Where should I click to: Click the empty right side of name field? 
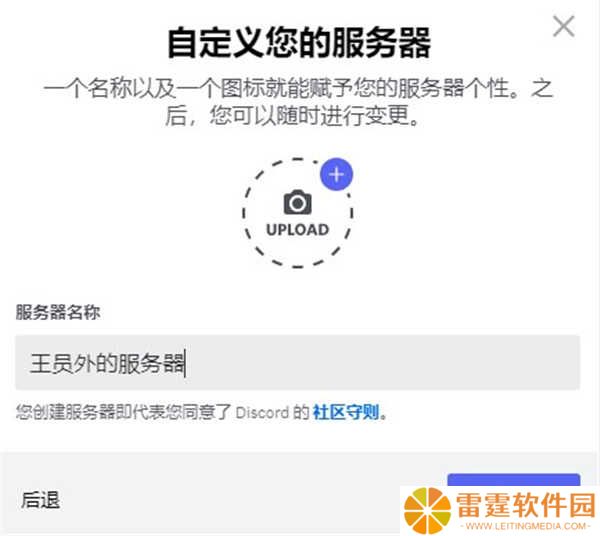[x=383, y=363]
